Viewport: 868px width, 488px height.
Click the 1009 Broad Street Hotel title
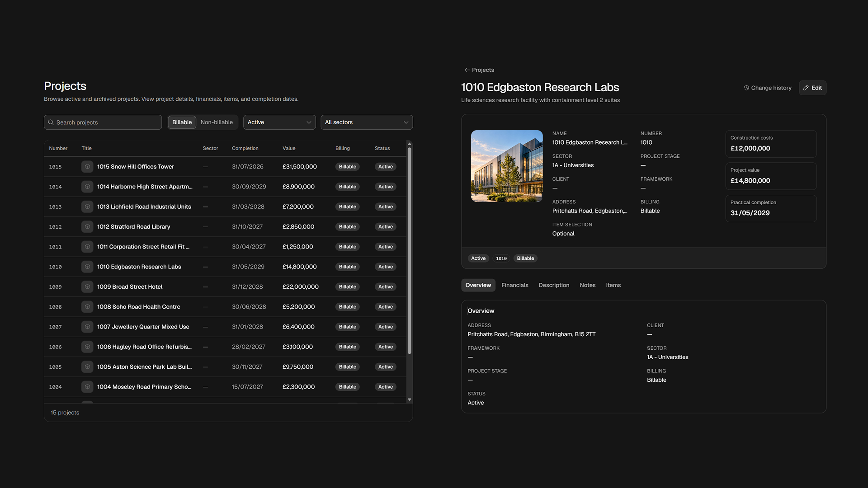(x=130, y=287)
